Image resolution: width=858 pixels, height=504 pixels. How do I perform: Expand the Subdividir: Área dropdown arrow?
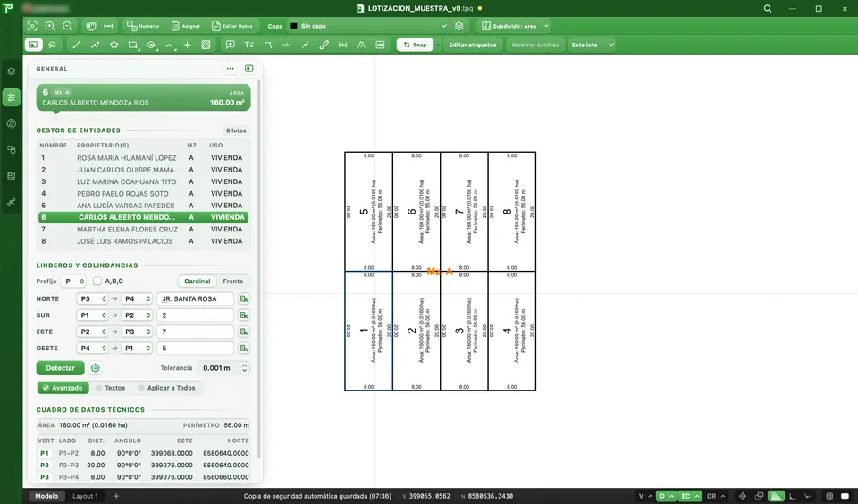coord(546,26)
